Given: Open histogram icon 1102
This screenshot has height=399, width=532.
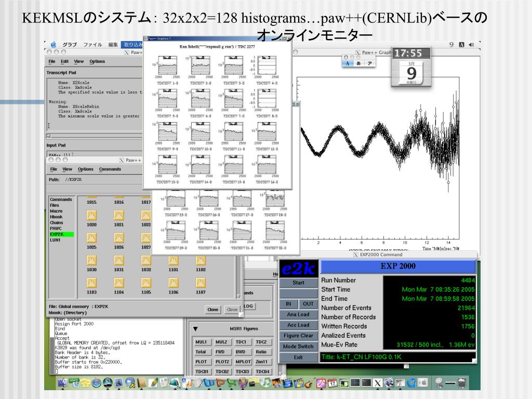Looking at the screenshot, I should (201, 261).
